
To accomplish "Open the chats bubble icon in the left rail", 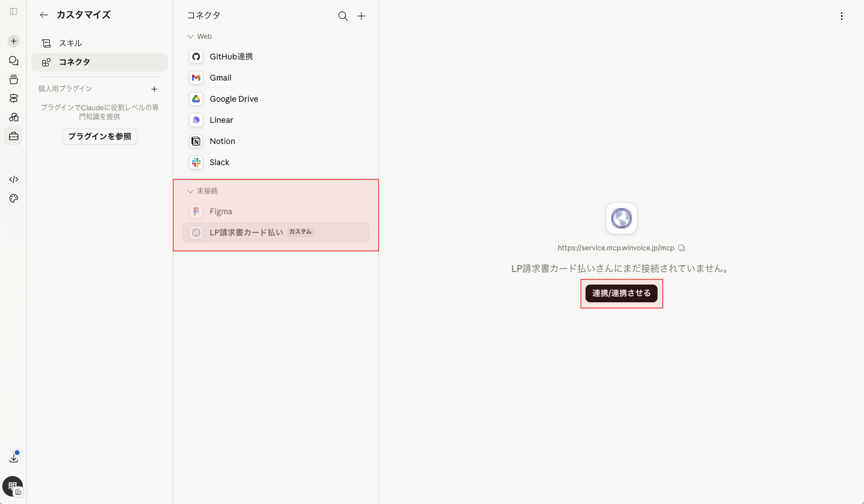I will 14,61.
